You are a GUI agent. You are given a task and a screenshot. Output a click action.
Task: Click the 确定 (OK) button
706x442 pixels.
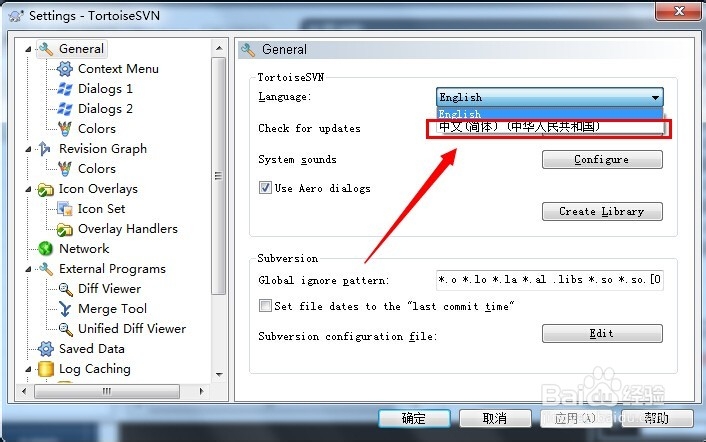point(414,419)
